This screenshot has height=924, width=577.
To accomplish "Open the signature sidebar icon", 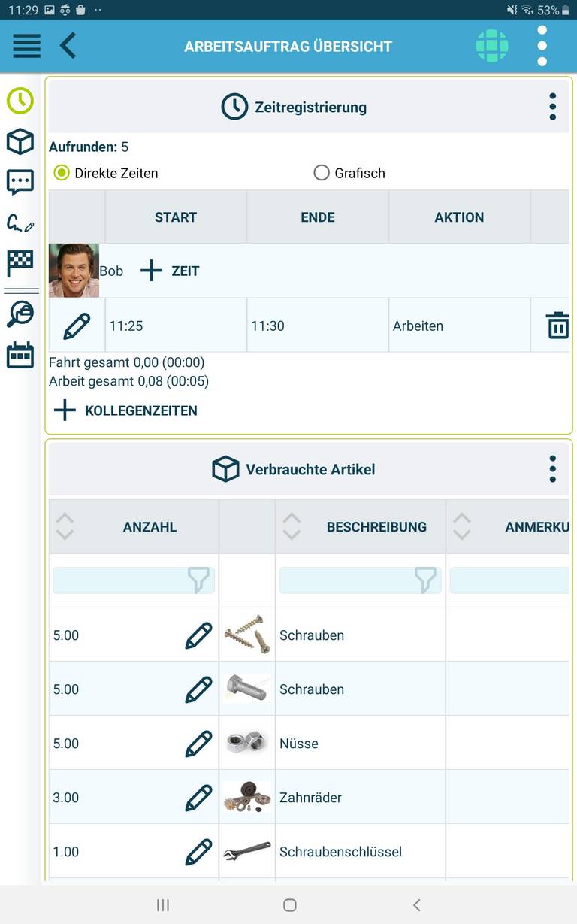I will pyautogui.click(x=20, y=223).
